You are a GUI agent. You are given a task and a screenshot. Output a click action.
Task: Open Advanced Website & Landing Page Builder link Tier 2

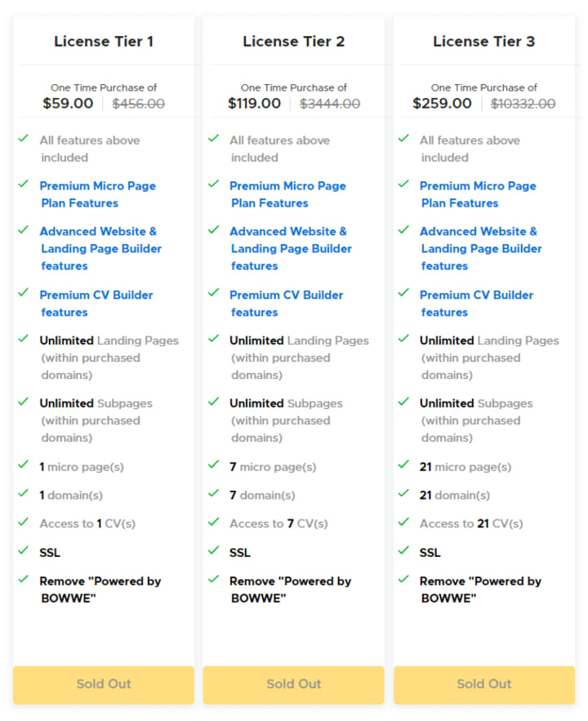(291, 248)
